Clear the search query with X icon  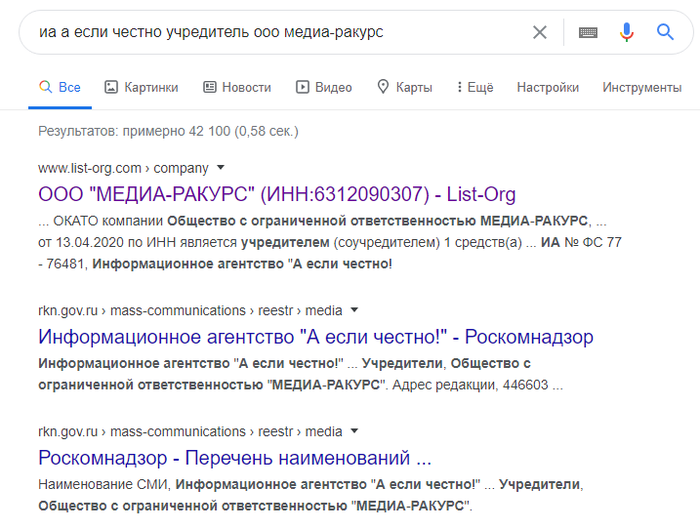click(540, 32)
